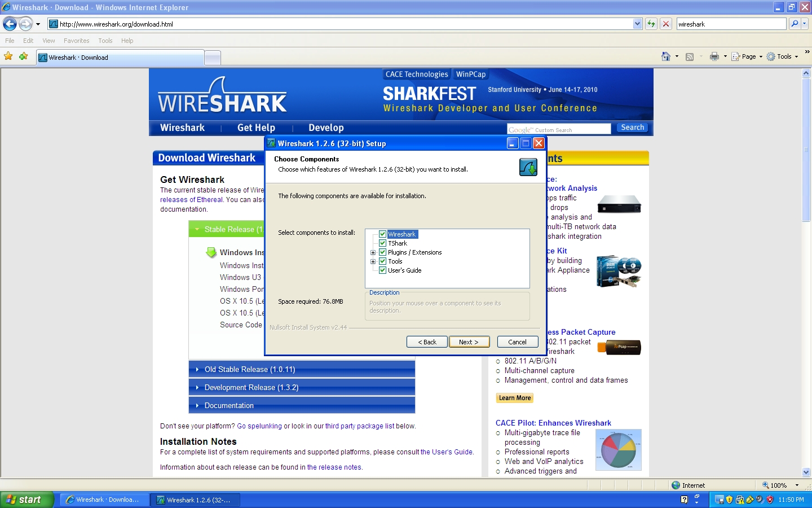Click the help question mark taskbar icon
The image size is (812, 508).
(684, 500)
